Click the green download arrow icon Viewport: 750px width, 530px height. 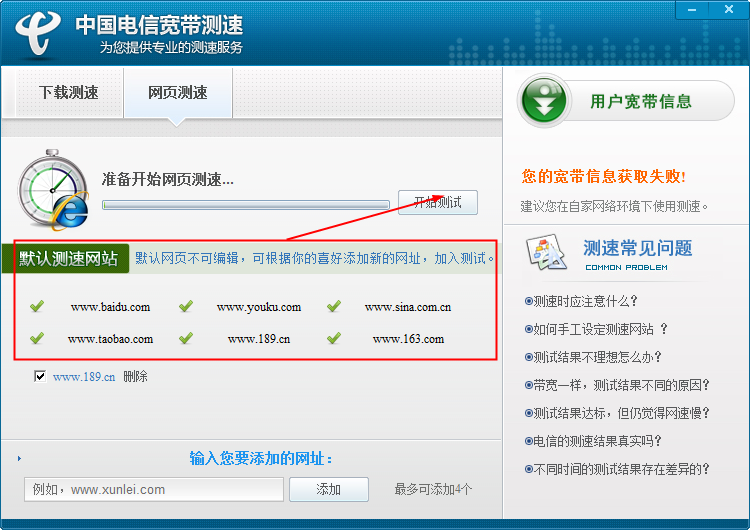pos(544,101)
